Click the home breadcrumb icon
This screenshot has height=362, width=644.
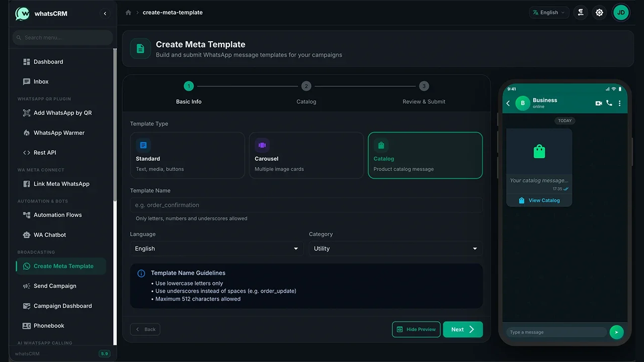tap(128, 13)
